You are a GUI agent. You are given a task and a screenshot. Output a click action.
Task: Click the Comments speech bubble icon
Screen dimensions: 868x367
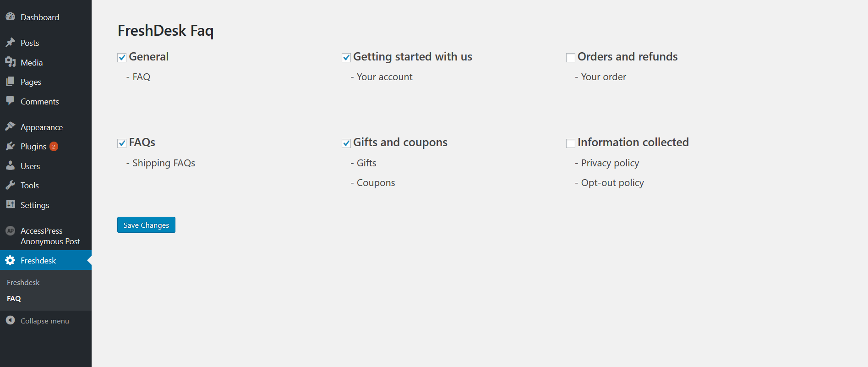pos(10,101)
